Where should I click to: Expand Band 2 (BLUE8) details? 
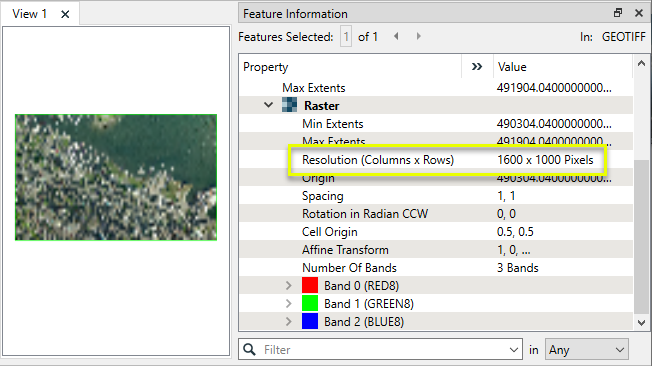289,321
